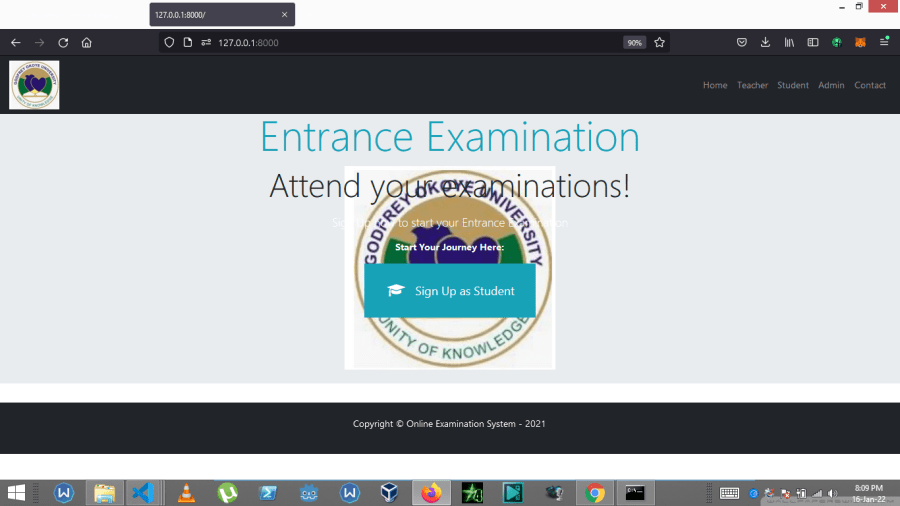Open PowerShell from the taskbar
This screenshot has height=506, width=900.
tap(268, 493)
